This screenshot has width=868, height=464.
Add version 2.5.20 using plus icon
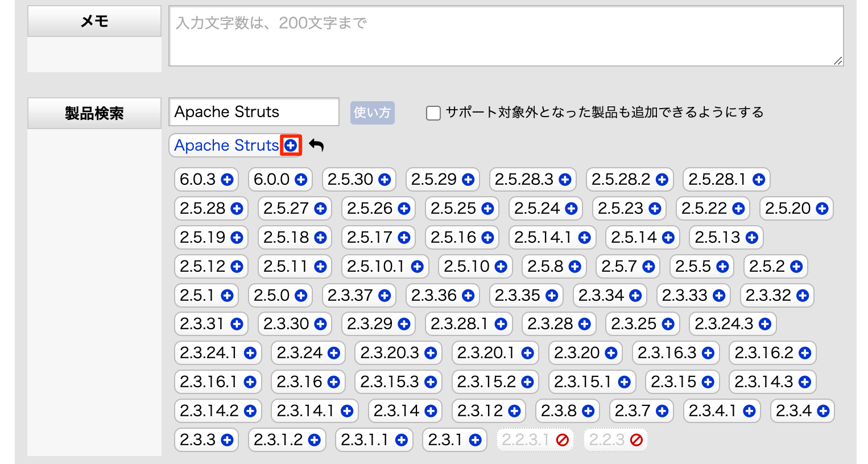point(822,209)
